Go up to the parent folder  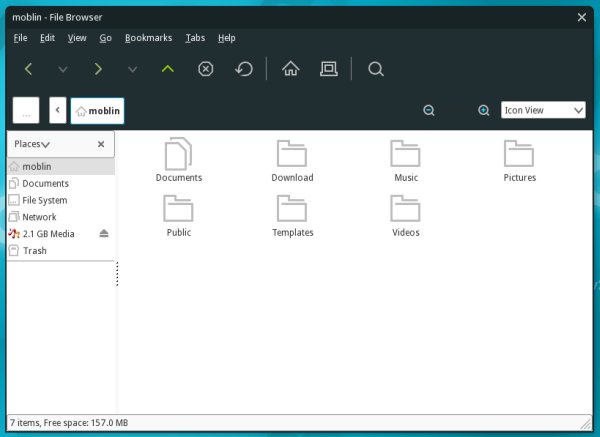[168, 69]
